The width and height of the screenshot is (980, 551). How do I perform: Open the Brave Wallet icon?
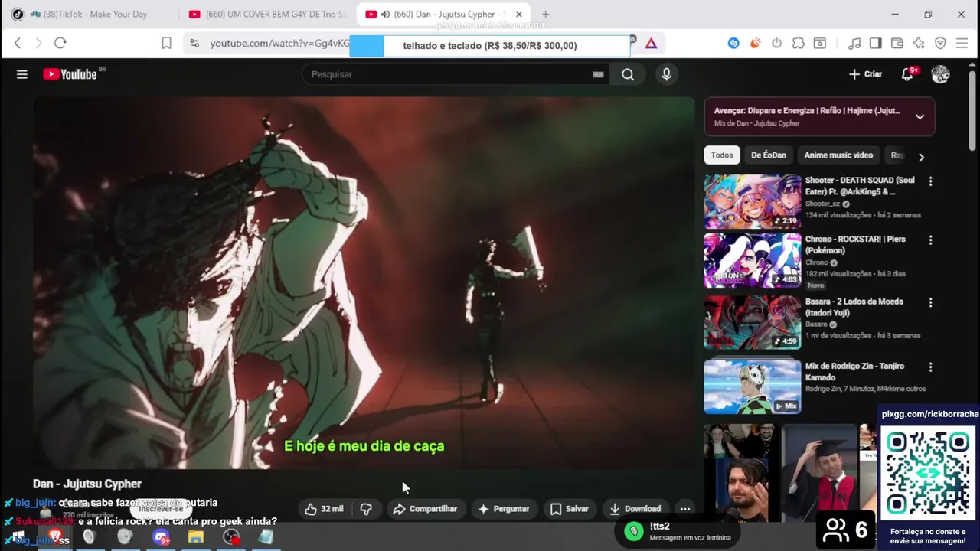897,44
